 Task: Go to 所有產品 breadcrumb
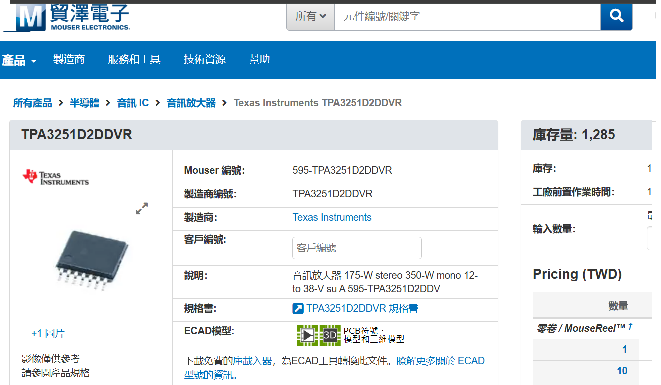tap(32, 103)
